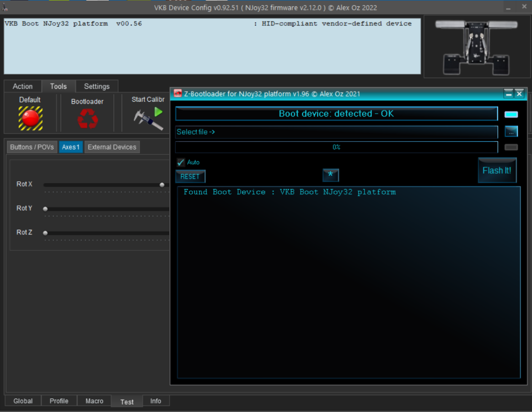This screenshot has width=532, height=412.
Task: Click the 0% flash progress bar
Action: 337,147
